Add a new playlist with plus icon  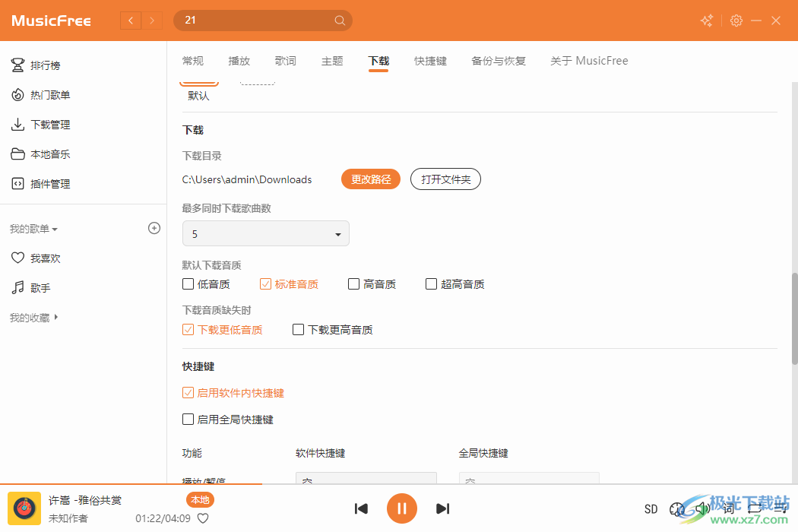click(154, 228)
